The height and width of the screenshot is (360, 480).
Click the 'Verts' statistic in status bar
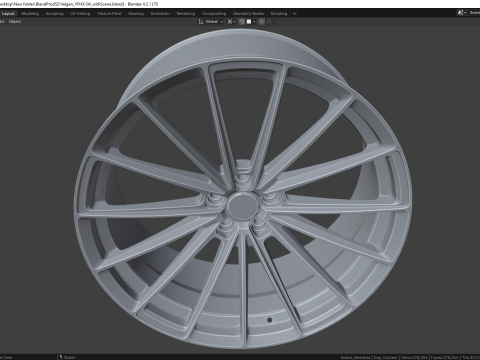(x=414, y=357)
